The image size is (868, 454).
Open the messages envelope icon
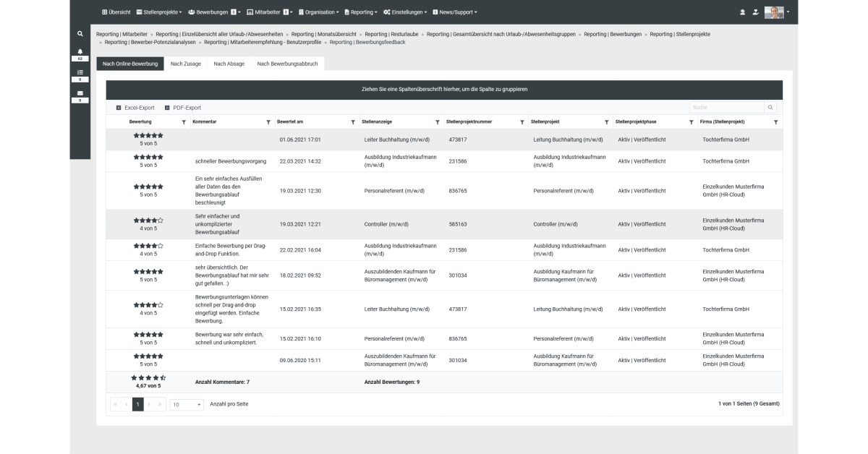tap(80, 93)
